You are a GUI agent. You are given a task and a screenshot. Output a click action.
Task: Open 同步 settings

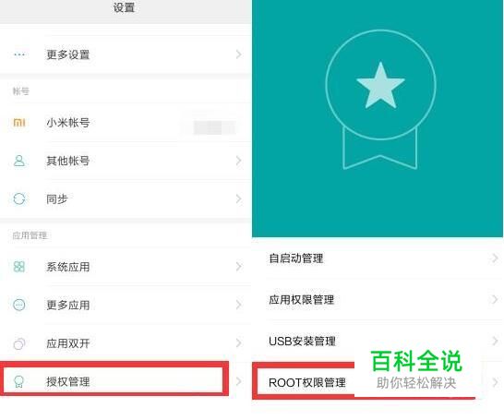(126, 198)
